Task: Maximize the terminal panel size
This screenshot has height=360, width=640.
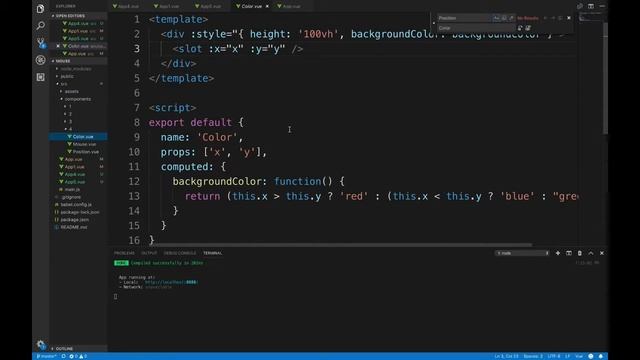Action: 591,253
